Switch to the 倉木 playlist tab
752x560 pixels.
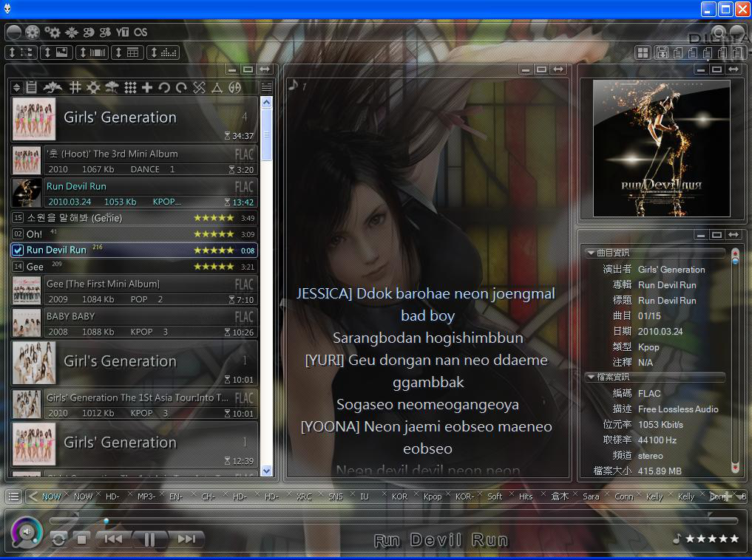[560, 496]
